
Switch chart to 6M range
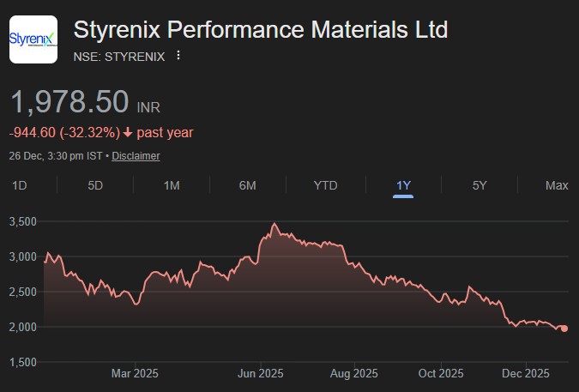coord(248,185)
